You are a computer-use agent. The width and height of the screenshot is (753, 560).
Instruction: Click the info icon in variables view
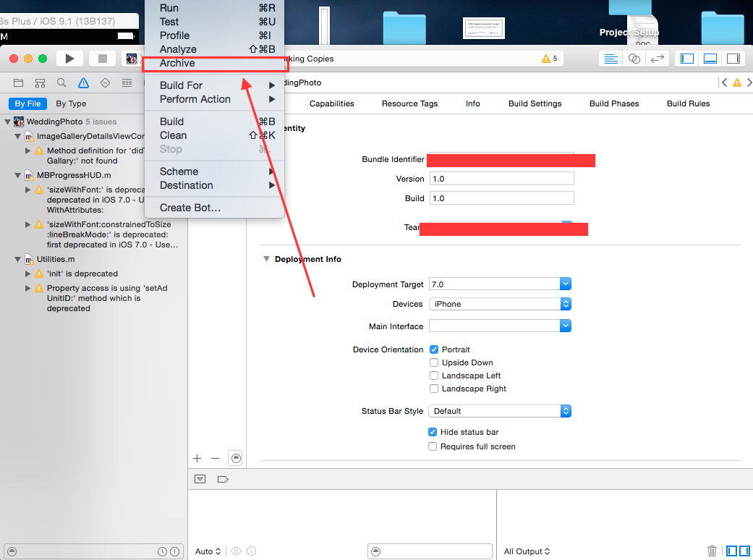[x=251, y=551]
